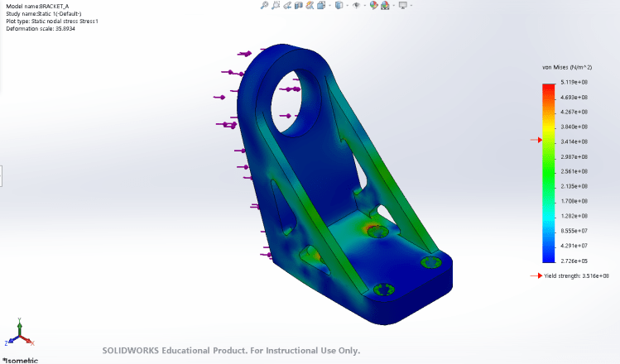This screenshot has width=620, height=364.
Task: Click the Display Style icon
Action: [339, 5]
